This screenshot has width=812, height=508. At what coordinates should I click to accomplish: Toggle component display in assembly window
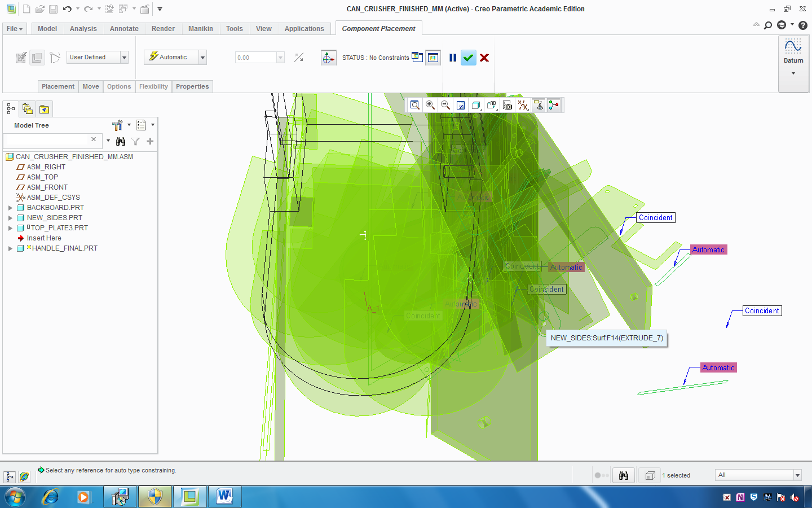[433, 57]
